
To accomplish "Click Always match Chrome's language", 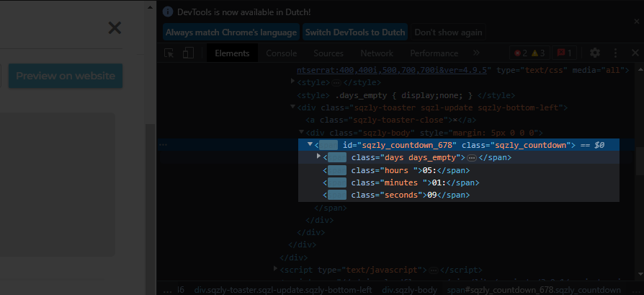I will tap(231, 32).
